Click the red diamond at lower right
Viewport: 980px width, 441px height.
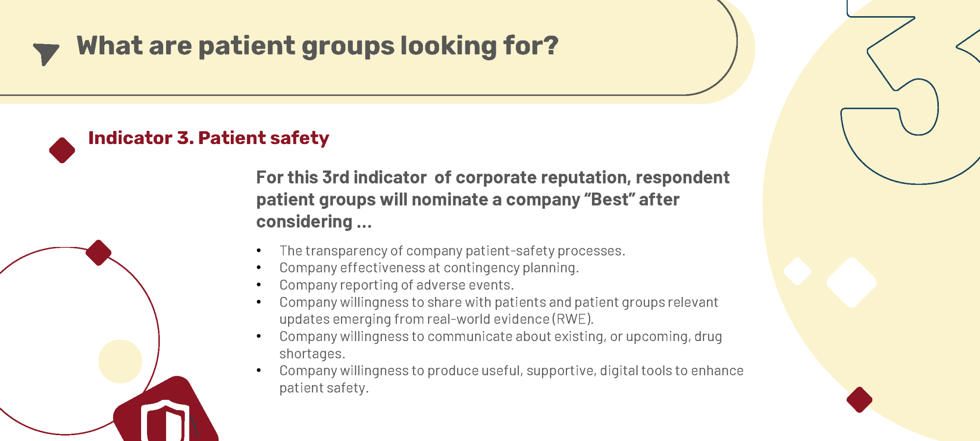pos(859,400)
